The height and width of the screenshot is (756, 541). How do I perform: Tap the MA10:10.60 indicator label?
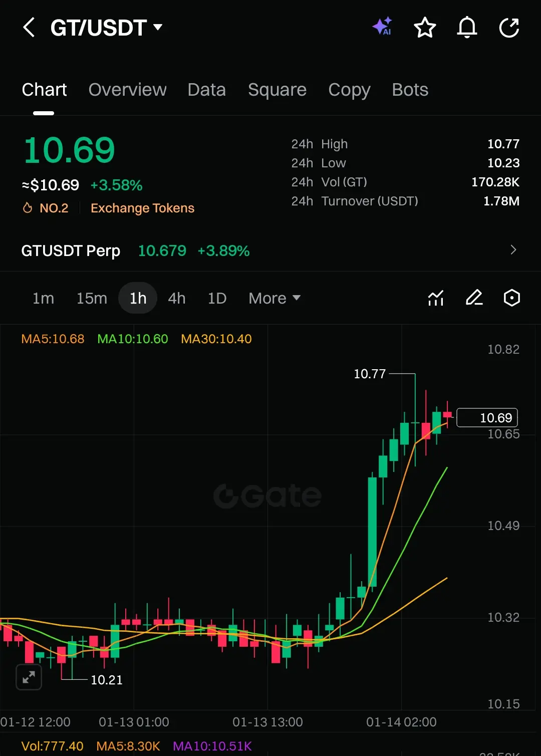pos(133,339)
